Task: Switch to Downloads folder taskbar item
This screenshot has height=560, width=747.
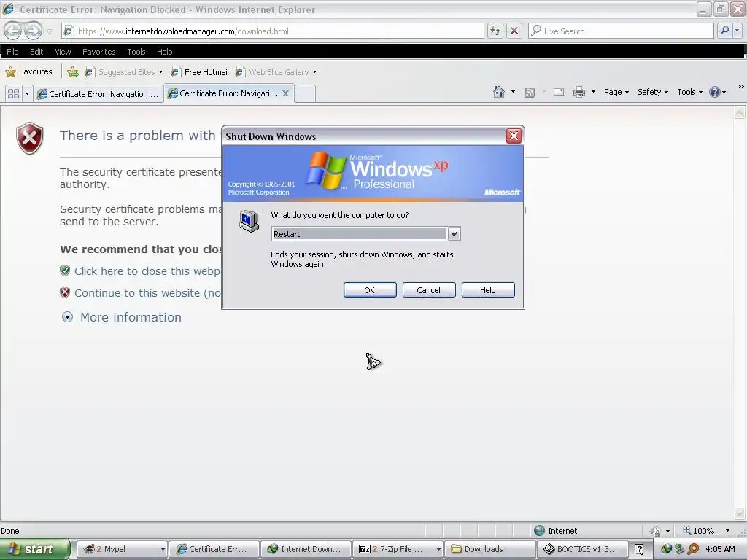Action: tap(489, 549)
